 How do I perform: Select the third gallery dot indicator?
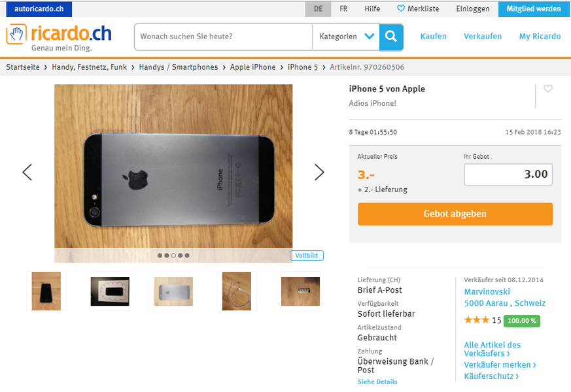point(173,255)
